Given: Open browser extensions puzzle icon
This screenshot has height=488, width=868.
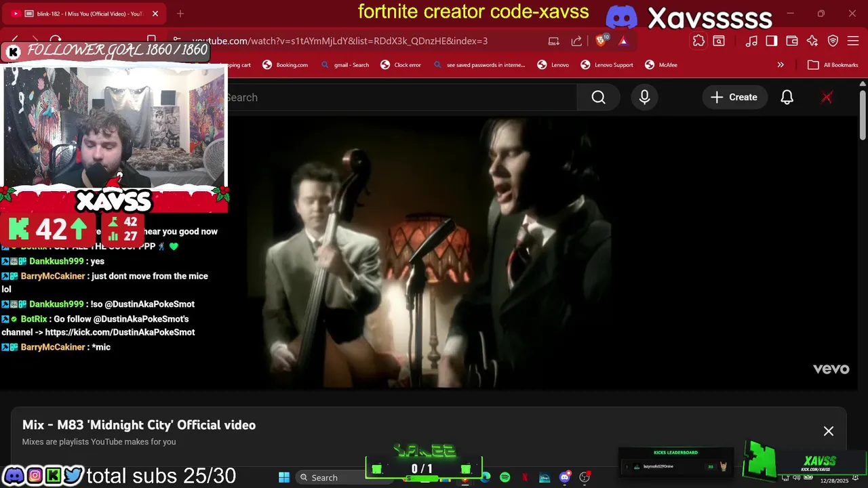Looking at the screenshot, I should coord(698,41).
